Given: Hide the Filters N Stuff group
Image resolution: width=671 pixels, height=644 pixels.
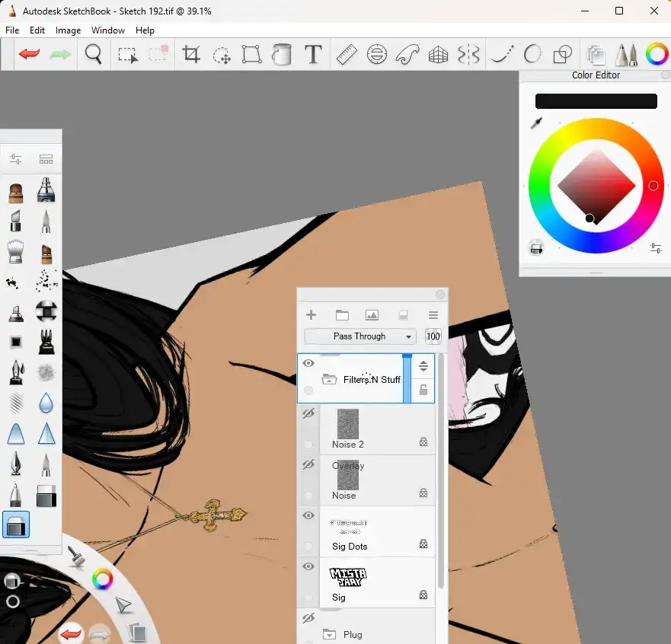Looking at the screenshot, I should (308, 364).
